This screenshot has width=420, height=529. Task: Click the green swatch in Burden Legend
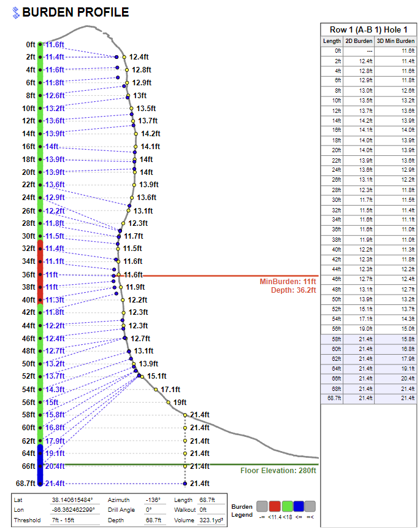(286, 506)
